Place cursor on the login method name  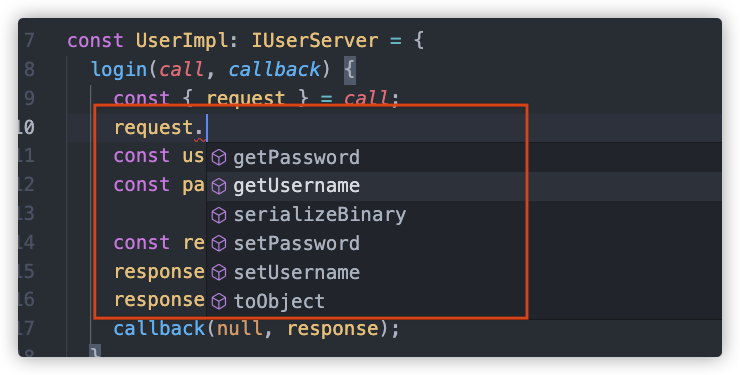click(x=119, y=70)
